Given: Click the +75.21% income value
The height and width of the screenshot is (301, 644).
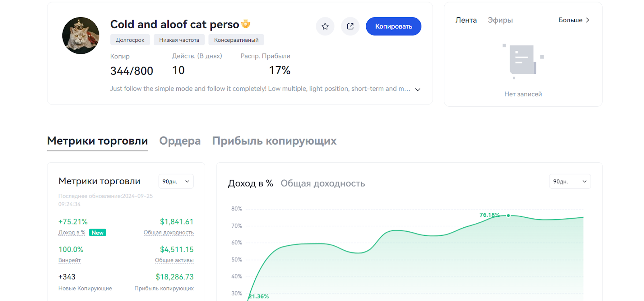Looking at the screenshot, I should pyautogui.click(x=73, y=222).
